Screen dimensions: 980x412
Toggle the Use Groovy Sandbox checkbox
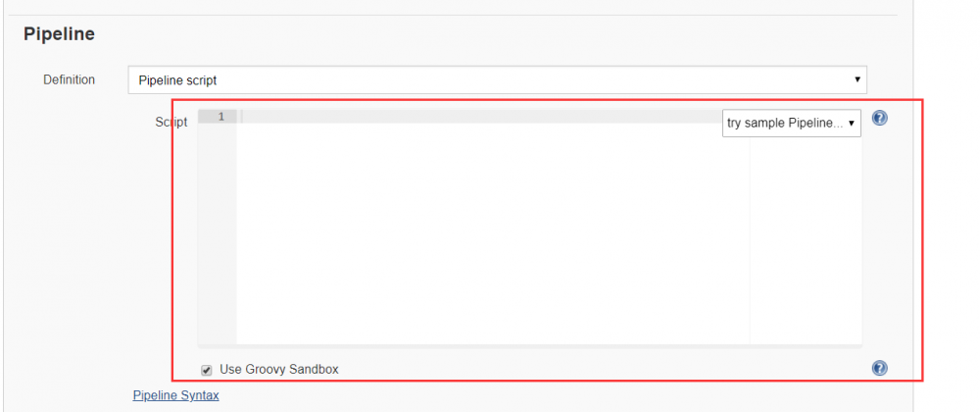[207, 370]
